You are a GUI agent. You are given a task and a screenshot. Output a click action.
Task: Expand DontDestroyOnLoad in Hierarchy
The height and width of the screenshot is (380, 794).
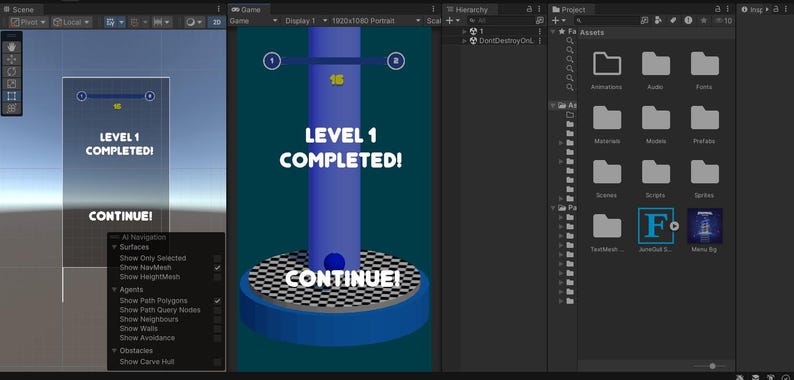464,41
